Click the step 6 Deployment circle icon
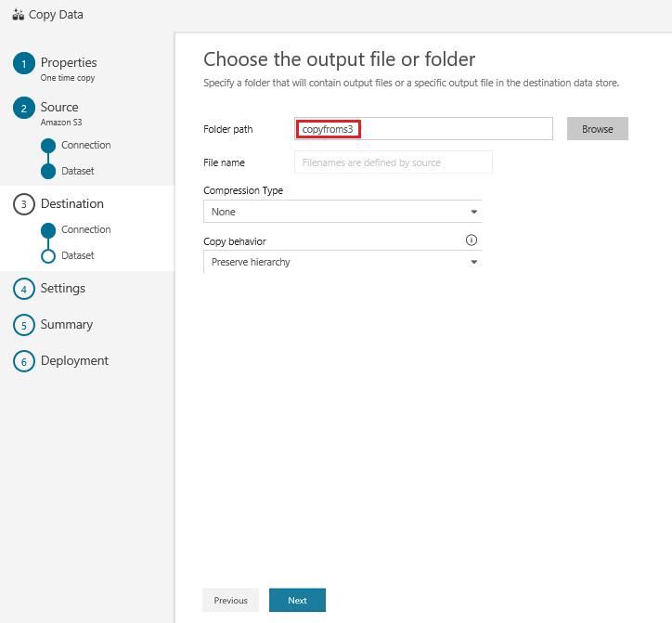The width and height of the screenshot is (672, 623). pos(24,361)
